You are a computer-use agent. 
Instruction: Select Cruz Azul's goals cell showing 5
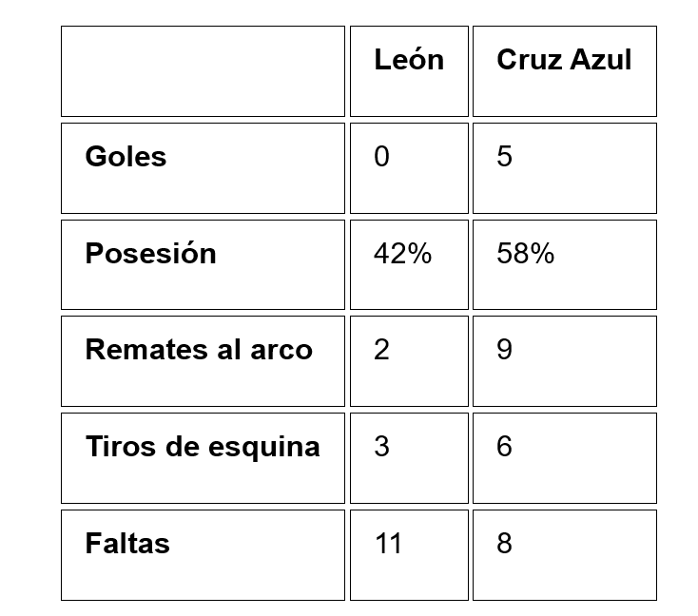click(564, 168)
